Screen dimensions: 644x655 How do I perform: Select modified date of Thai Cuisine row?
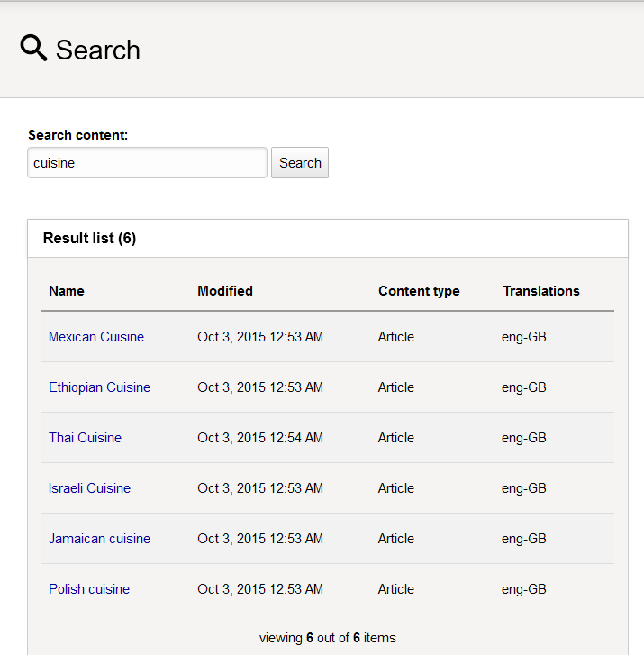[260, 438]
